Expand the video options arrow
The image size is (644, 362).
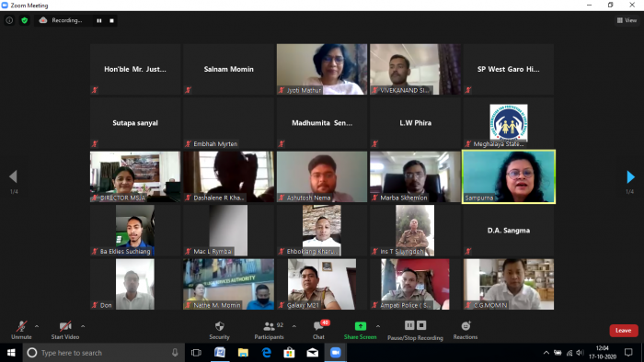pos(83,326)
